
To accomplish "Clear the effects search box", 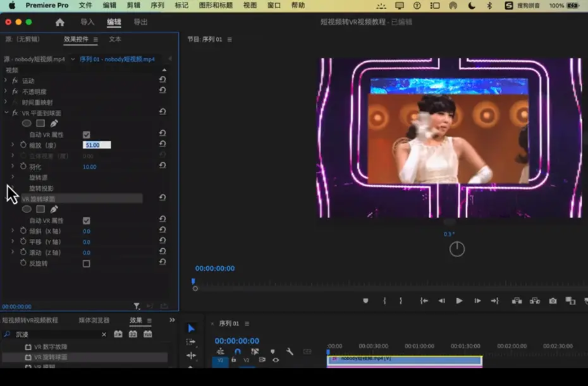I will pos(104,334).
